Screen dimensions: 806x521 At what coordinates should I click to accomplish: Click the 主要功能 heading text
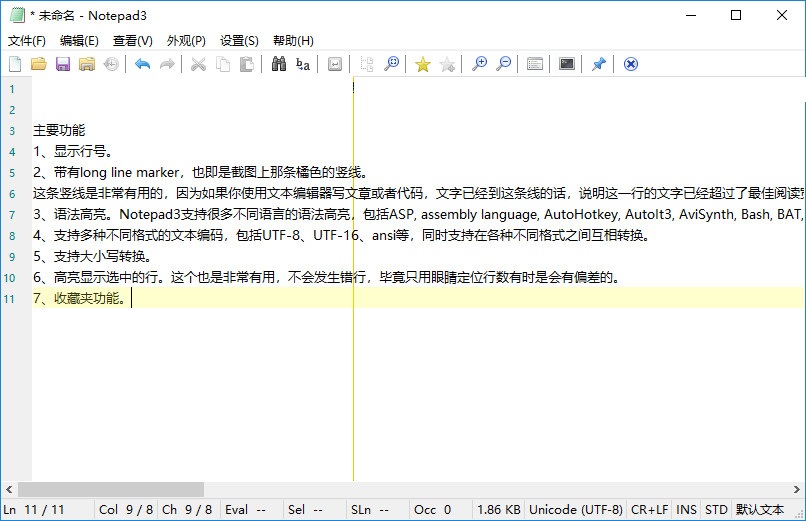[59, 131]
